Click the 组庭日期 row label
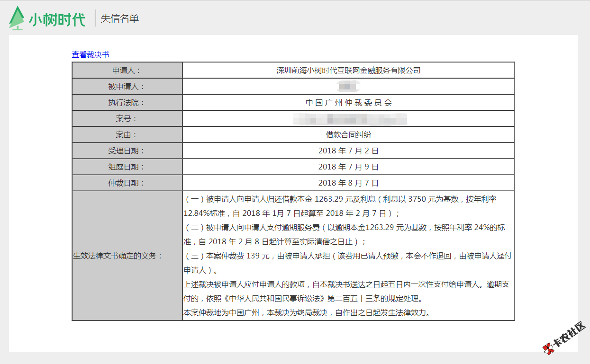The width and height of the screenshot is (590, 364). tap(127, 167)
